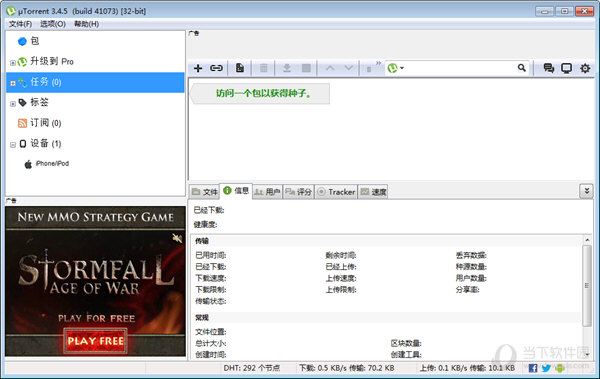Click the info pane scrollbar down arrow
Viewport: 600px width, 379px height.
coord(587,355)
